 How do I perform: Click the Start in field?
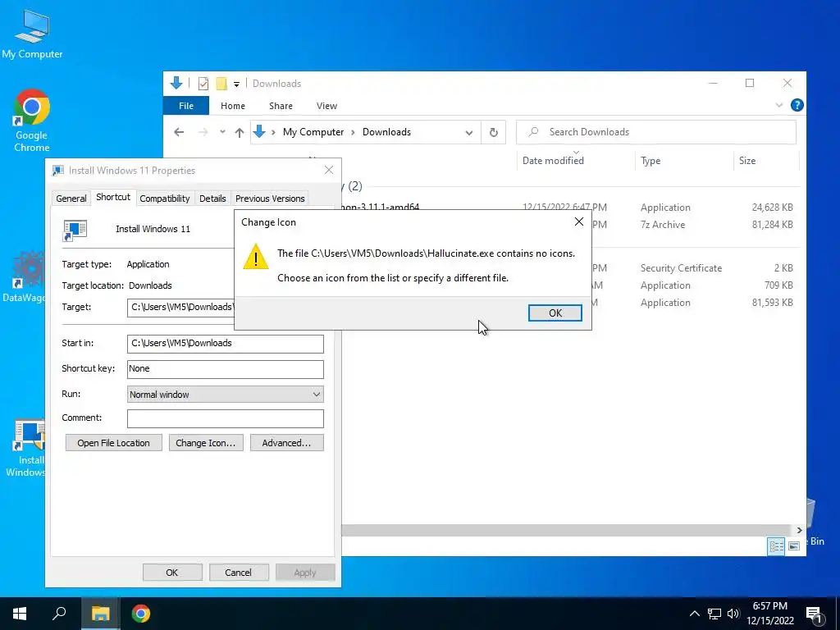(x=225, y=344)
